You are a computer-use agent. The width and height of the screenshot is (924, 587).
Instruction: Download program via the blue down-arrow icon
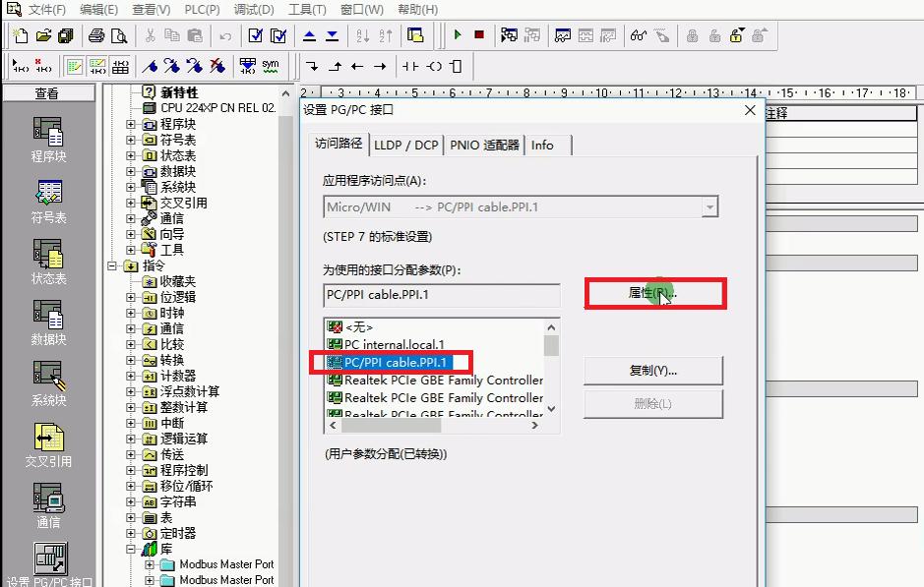click(x=331, y=35)
